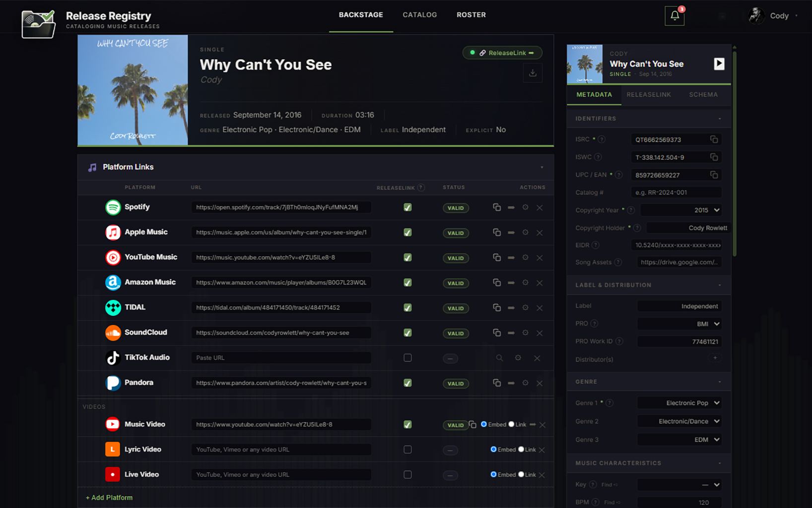Open the Key dropdown
812x508 pixels.
pyautogui.click(x=679, y=485)
